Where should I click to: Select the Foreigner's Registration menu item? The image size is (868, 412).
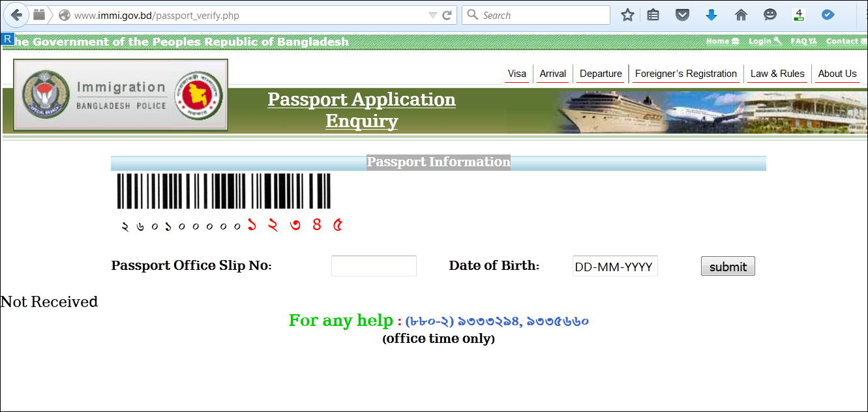pyautogui.click(x=685, y=74)
